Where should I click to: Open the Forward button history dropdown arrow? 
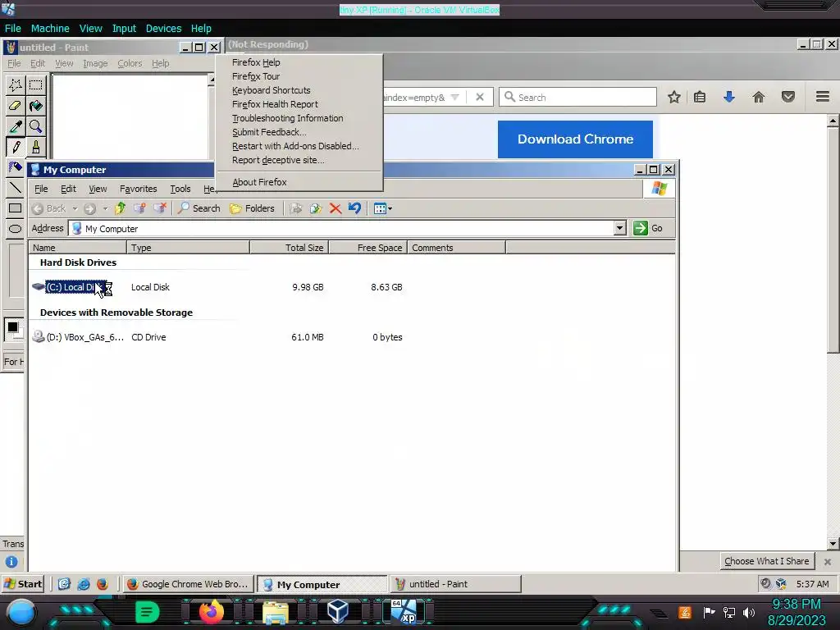coord(106,208)
